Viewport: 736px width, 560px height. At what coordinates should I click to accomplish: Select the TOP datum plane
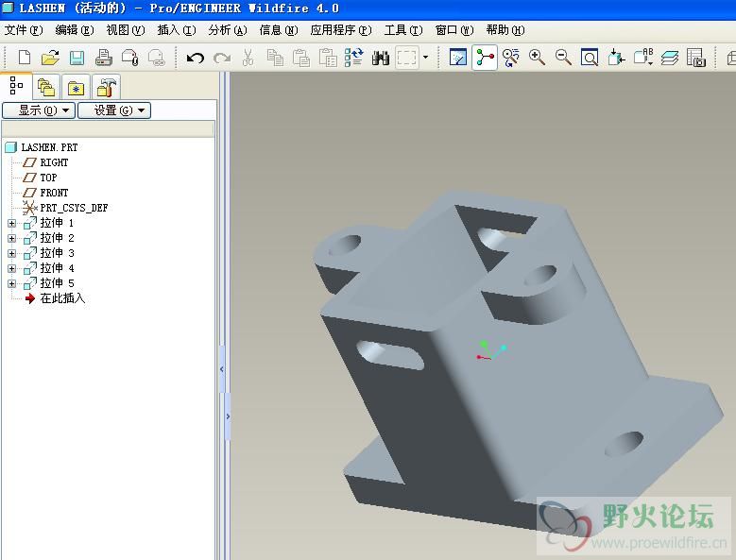[x=48, y=178]
